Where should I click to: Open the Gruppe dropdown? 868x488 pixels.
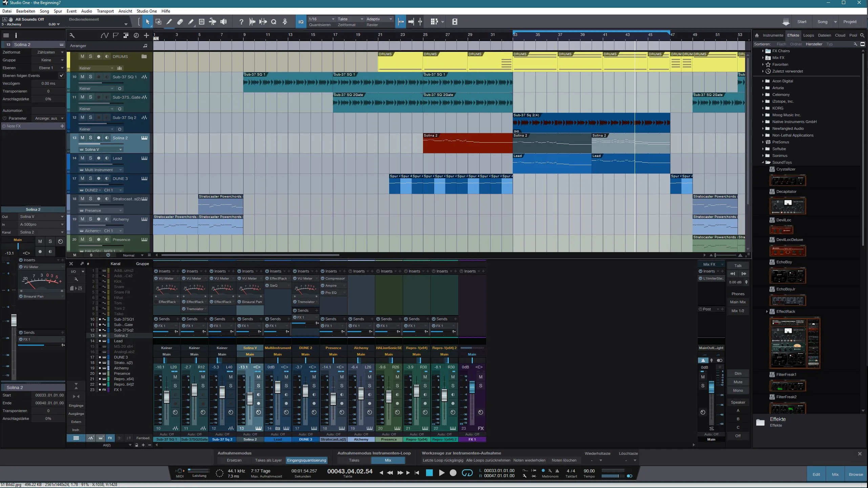pyautogui.click(x=48, y=60)
